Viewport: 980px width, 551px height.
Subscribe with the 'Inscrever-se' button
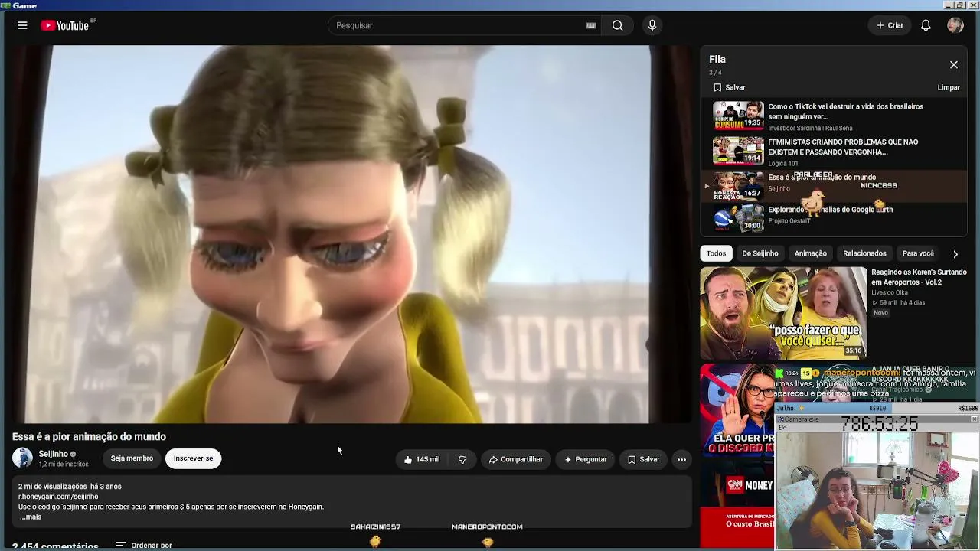tap(193, 458)
